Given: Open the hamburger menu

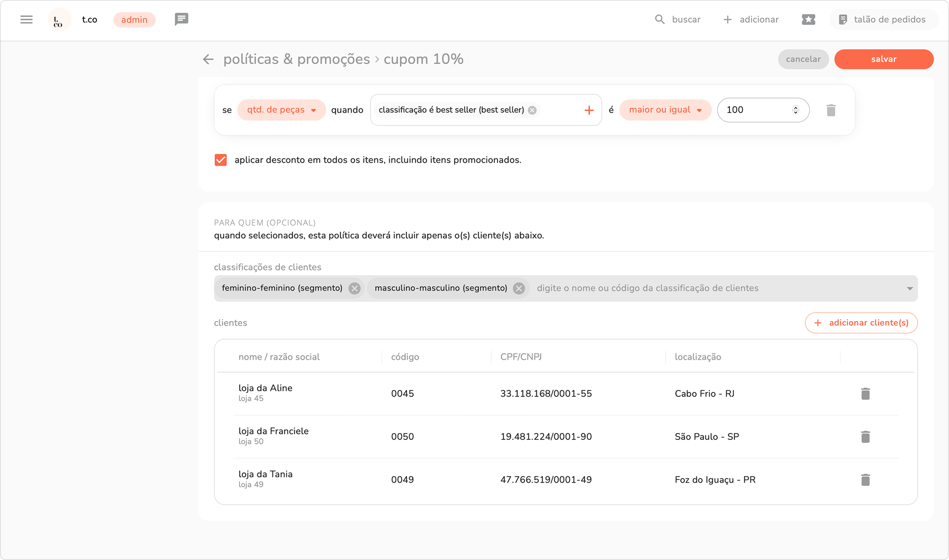Looking at the screenshot, I should (x=26, y=19).
